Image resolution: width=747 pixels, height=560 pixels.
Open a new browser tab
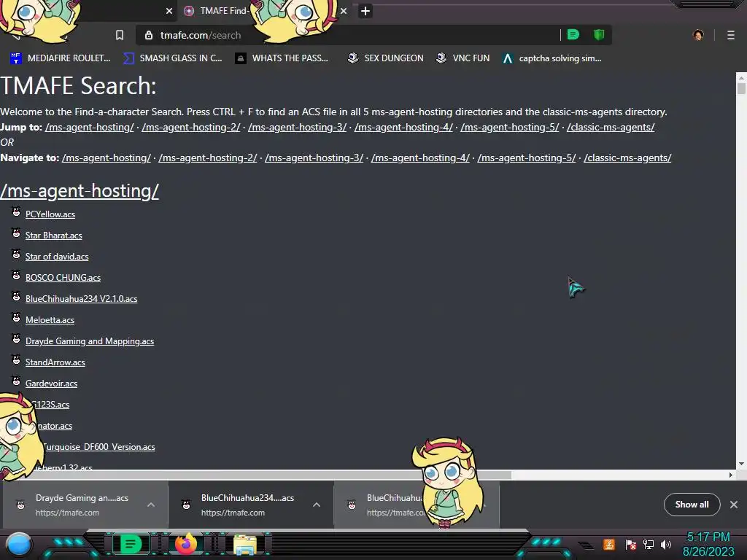click(365, 11)
